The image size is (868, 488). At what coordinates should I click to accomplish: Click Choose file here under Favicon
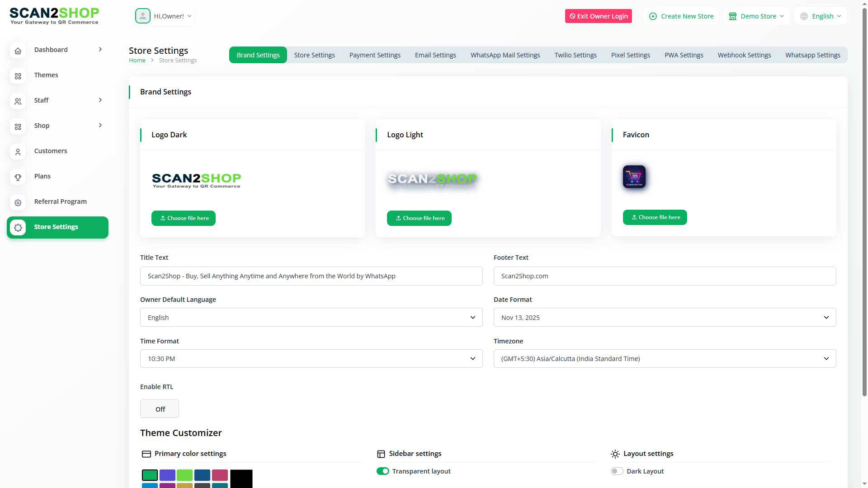click(x=655, y=217)
